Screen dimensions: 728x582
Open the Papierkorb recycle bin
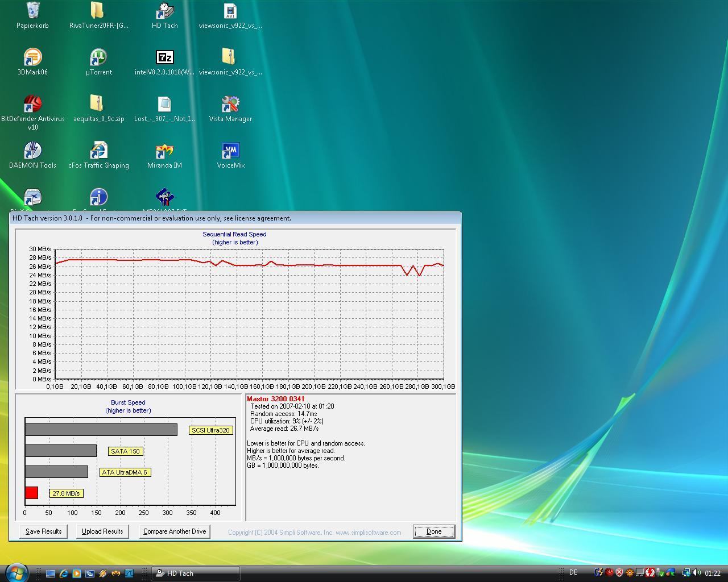(x=32, y=11)
